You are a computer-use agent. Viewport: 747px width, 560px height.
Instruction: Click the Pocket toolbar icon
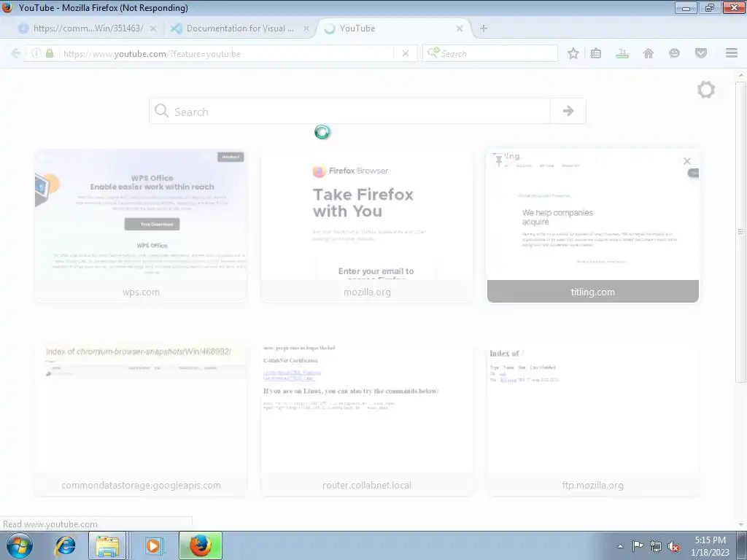701,53
